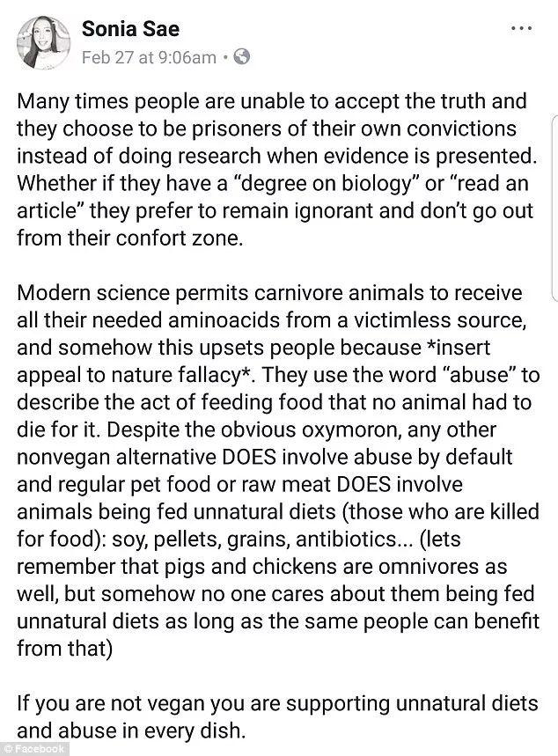Viewport: 558px width, 756px height.
Task: Click the Facebook watermark in the bottom corner
Action: pos(33,749)
